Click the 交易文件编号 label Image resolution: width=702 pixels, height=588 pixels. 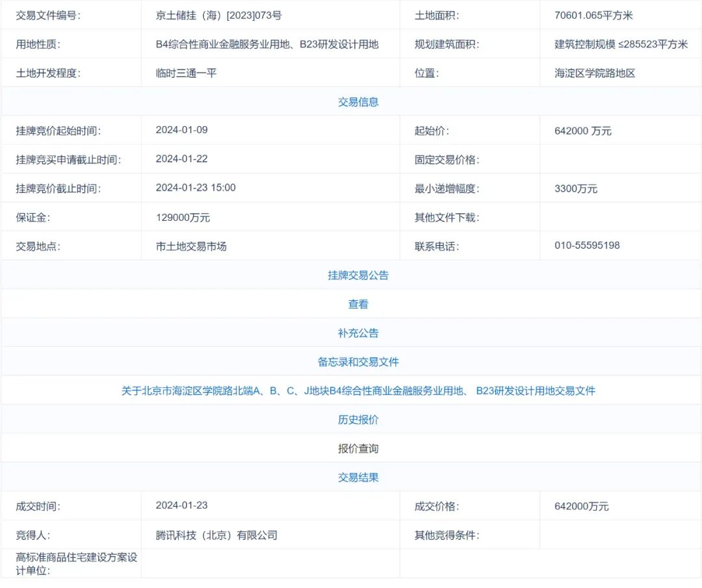click(48, 16)
